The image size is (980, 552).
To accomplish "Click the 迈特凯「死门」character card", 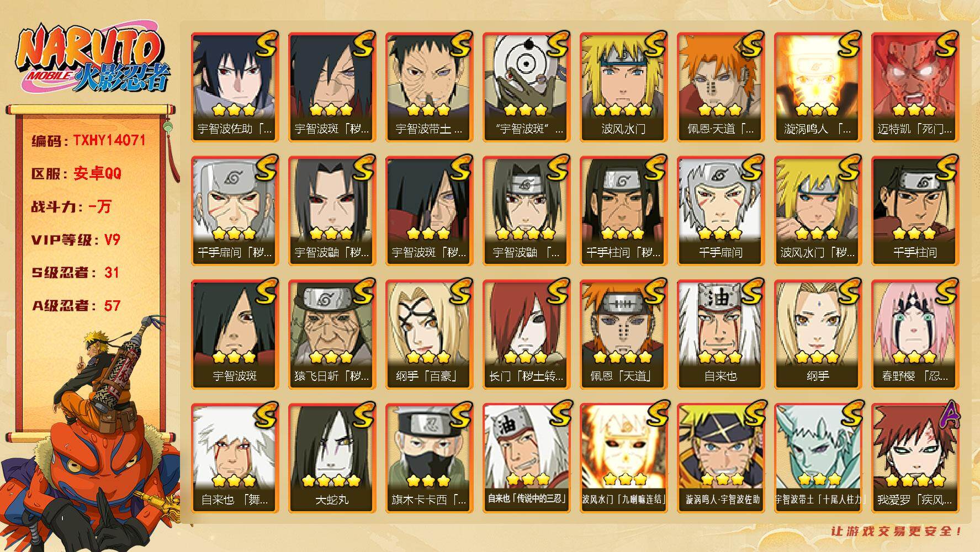I will pos(915,87).
